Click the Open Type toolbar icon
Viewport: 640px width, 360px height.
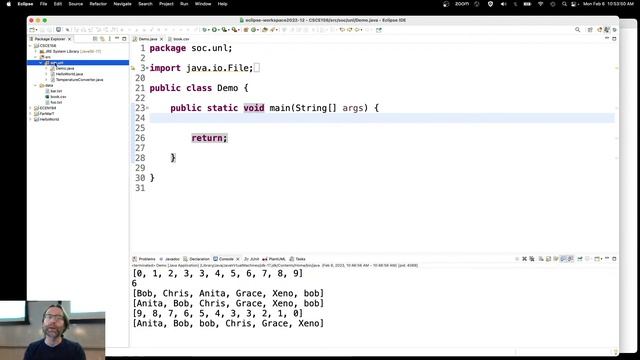(x=265, y=30)
